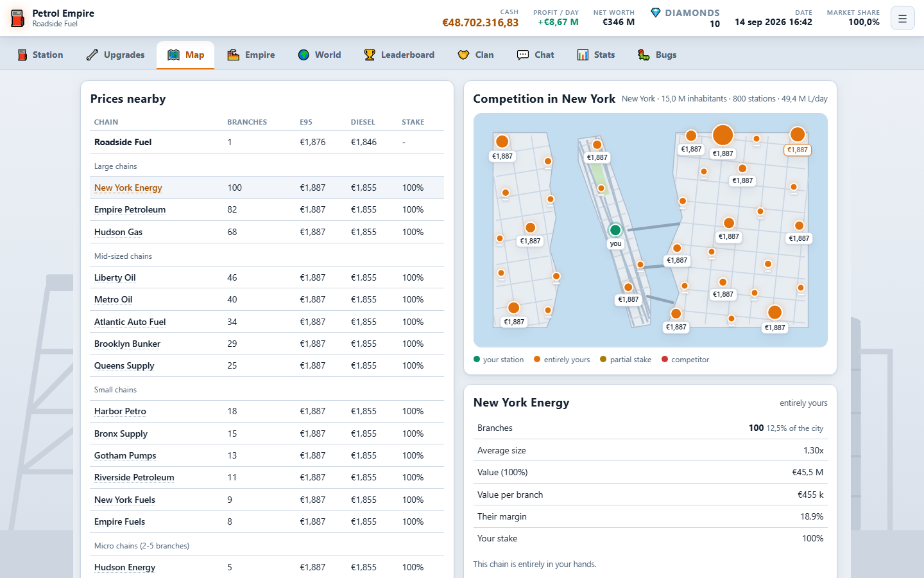Open the Empire Petroleum chain

point(130,209)
